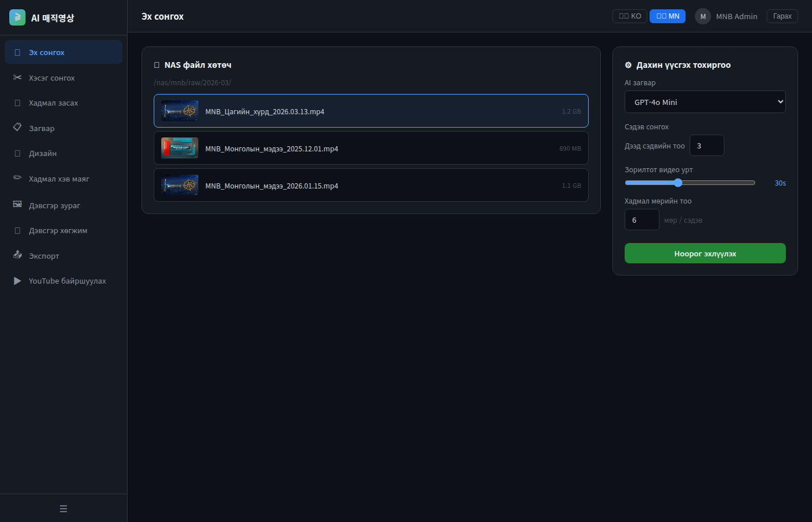Click the 890 MB file size
Image resolution: width=812 pixels, height=522 pixels.
570,148
